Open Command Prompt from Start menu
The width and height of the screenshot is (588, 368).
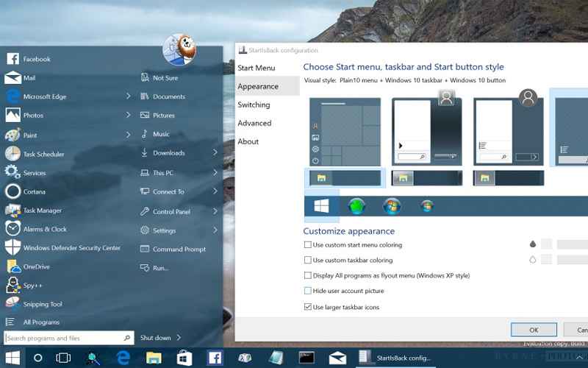tap(173, 249)
